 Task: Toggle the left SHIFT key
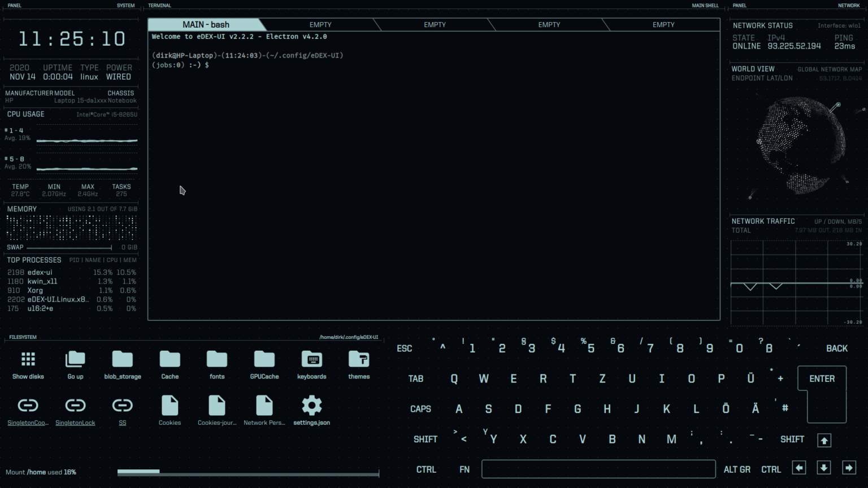click(426, 439)
